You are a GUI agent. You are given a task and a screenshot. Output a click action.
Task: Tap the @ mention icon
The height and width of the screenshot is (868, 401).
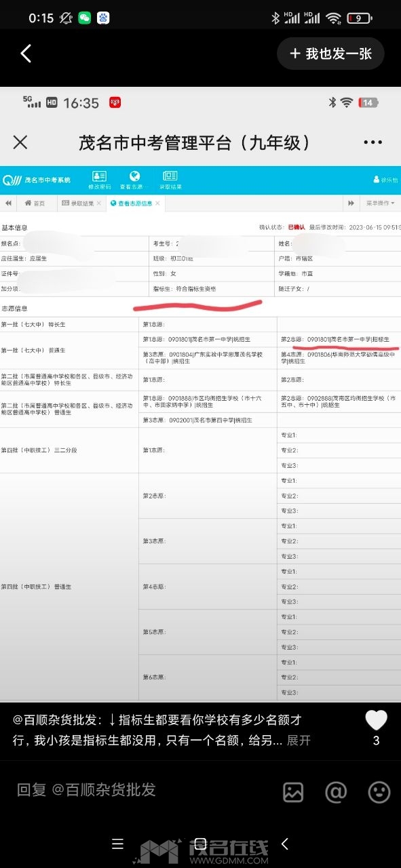pyautogui.click(x=336, y=791)
